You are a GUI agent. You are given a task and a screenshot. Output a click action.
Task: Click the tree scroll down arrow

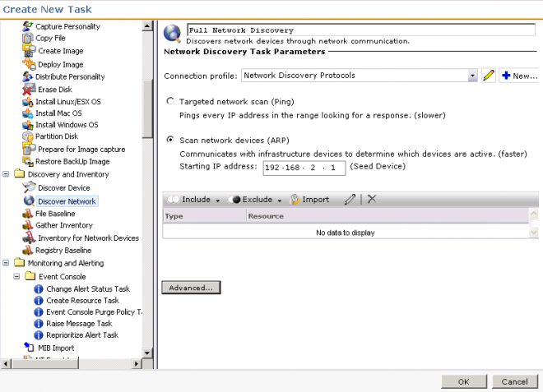click(x=147, y=353)
